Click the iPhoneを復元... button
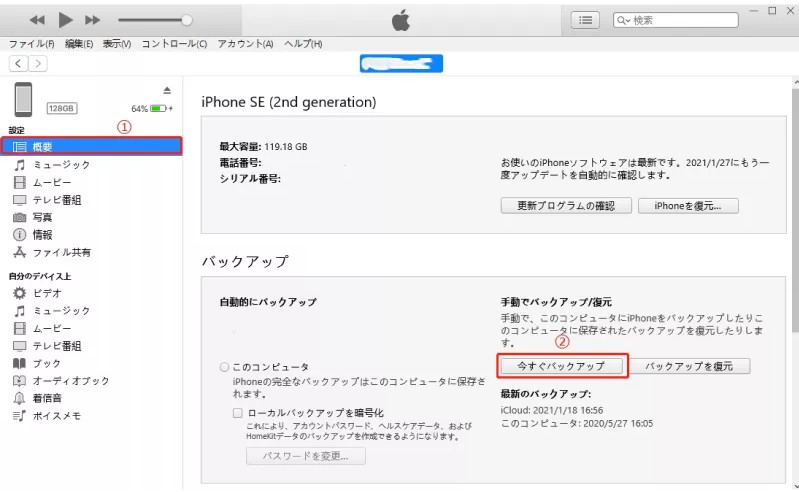The image size is (799, 492). point(688,206)
